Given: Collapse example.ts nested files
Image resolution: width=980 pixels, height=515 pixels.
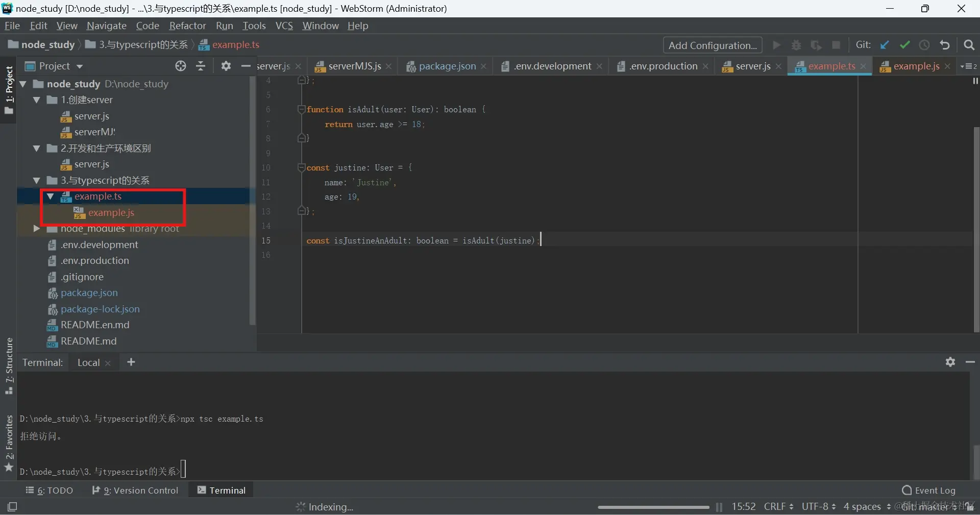Looking at the screenshot, I should pos(51,197).
